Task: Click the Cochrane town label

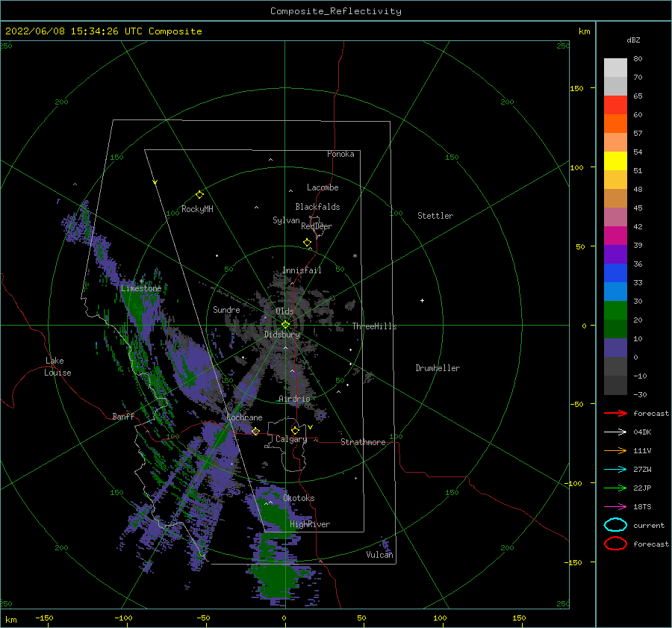Action: 244,417
